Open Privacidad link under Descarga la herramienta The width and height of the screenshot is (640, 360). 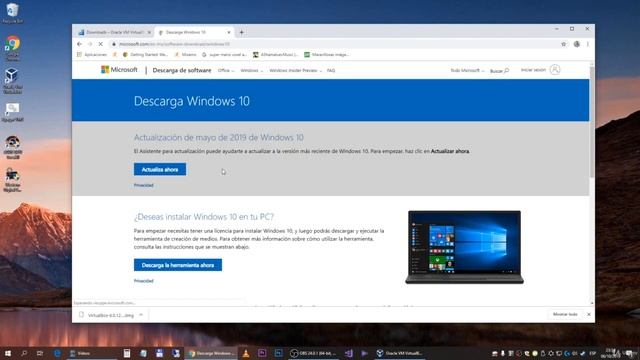144,281
